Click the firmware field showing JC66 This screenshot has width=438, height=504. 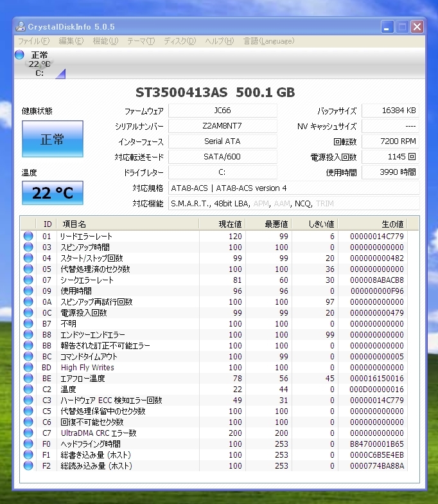click(x=222, y=111)
